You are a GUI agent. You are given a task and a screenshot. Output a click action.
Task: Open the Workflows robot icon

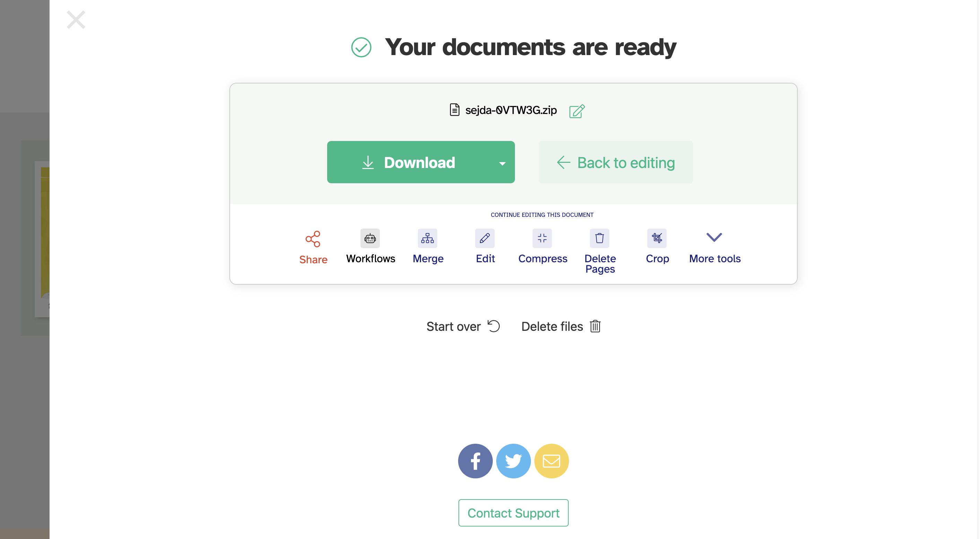(370, 239)
